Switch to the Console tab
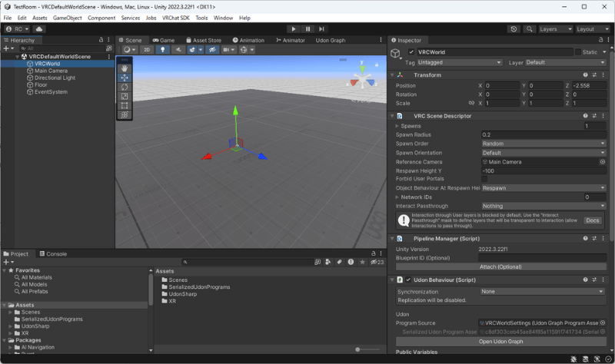Viewport: 615px width, 364px height. (x=53, y=254)
